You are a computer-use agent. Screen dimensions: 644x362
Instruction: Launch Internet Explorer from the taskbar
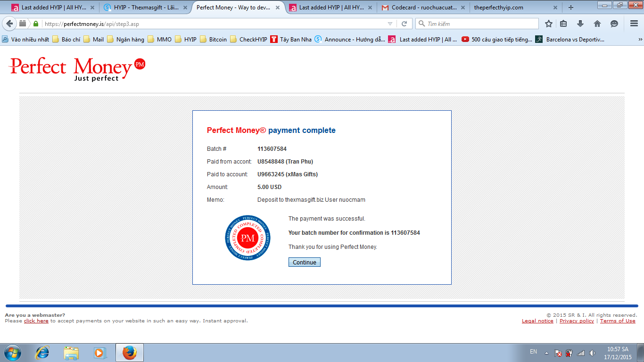tap(42, 353)
